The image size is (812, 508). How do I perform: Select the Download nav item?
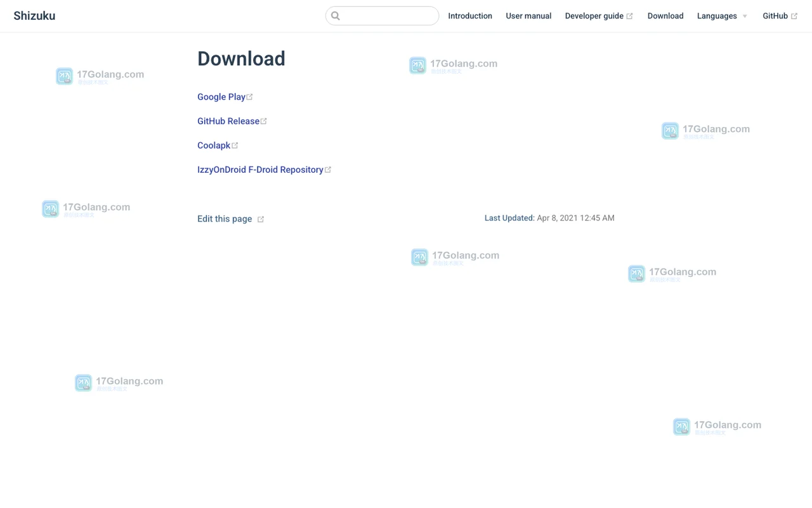(665, 16)
